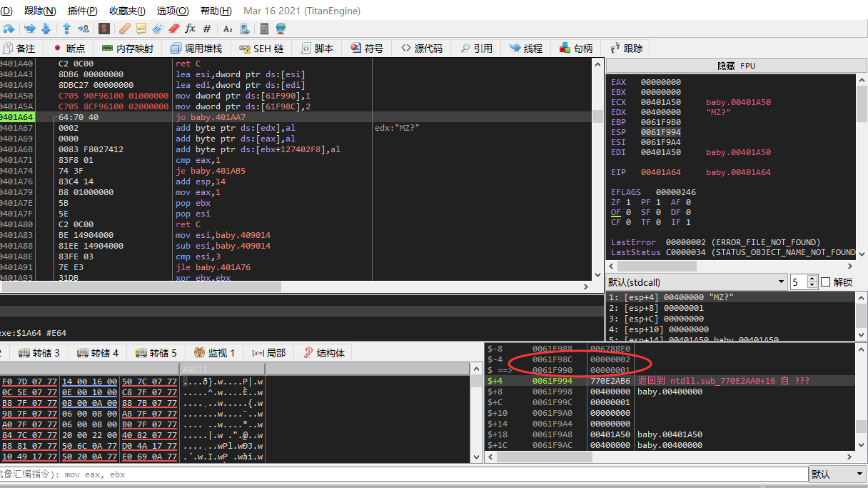Select the 'cmp eax,1' instruction line
868x488 pixels.
[x=296, y=160]
